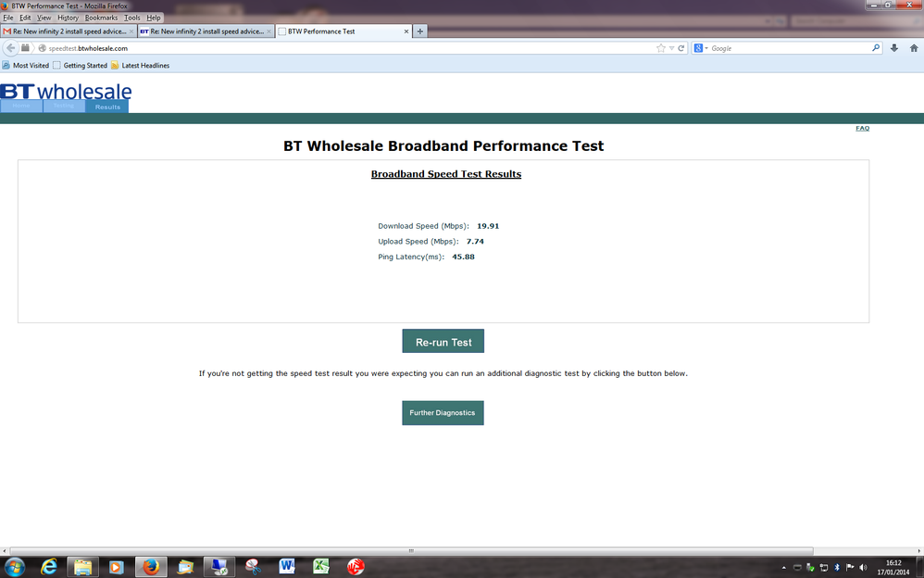Viewport: 924px width, 578px height.
Task: Open the Snipping Tool from taskbar
Action: coord(254,567)
